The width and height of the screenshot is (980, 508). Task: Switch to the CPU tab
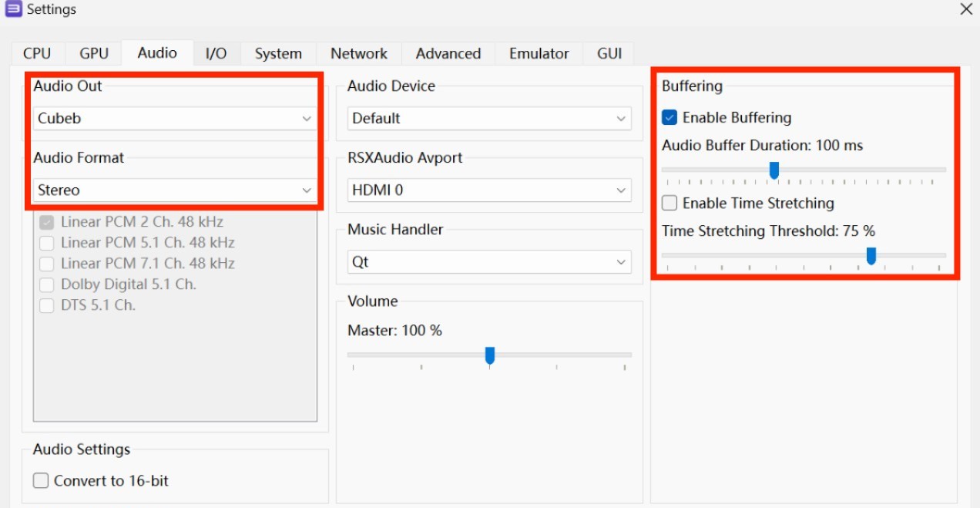click(x=37, y=53)
